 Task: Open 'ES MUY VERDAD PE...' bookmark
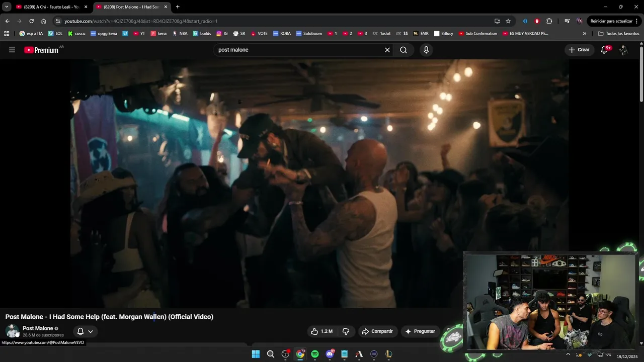pos(525,34)
